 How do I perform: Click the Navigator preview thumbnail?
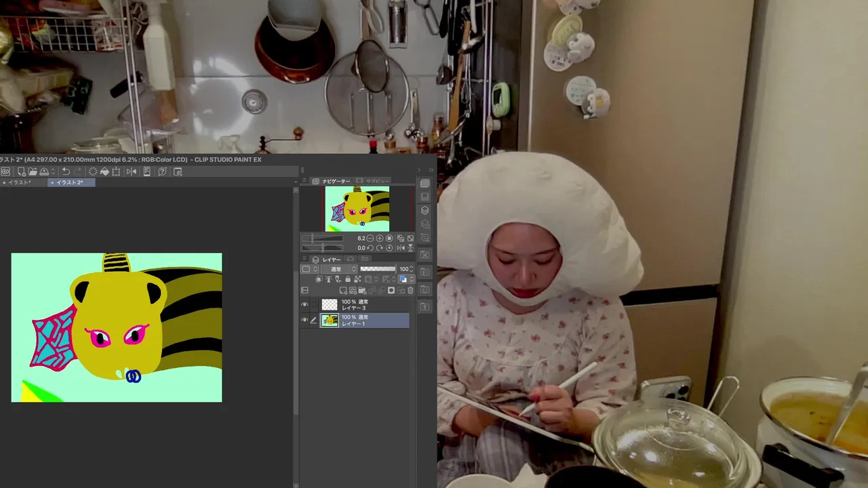357,209
